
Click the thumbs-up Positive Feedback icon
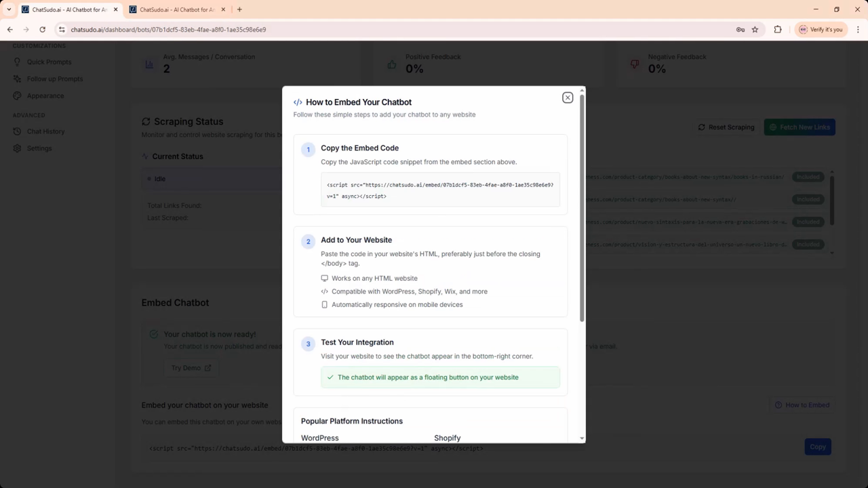tap(392, 64)
